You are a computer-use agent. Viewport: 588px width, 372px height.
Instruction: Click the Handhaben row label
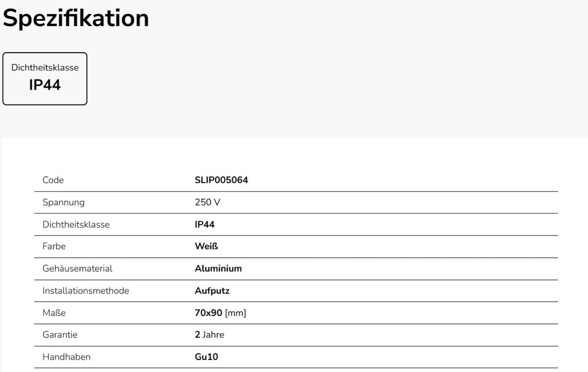pos(66,357)
